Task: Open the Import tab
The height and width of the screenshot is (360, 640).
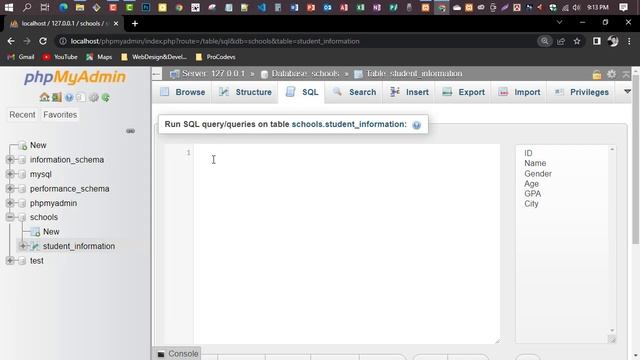Action: pyautogui.click(x=519, y=92)
